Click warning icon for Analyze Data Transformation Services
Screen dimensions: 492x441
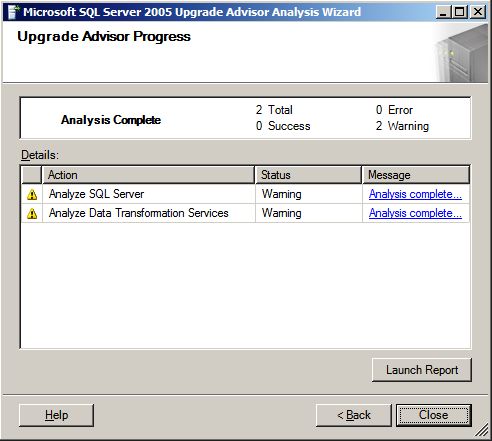point(32,213)
